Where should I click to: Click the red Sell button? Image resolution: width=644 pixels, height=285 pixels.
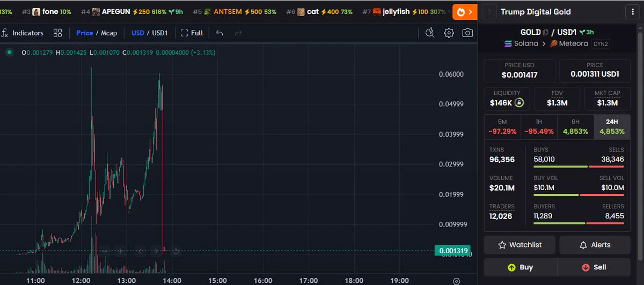pos(594,267)
